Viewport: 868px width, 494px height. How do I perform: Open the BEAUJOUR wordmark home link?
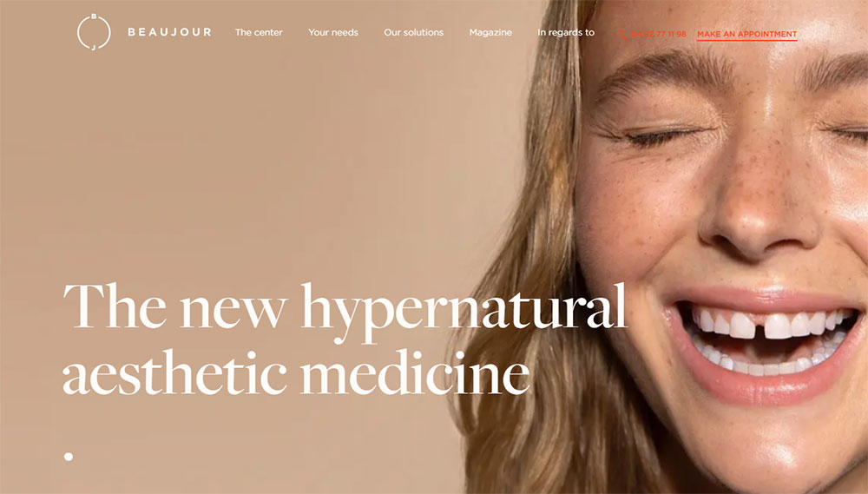[x=169, y=32]
